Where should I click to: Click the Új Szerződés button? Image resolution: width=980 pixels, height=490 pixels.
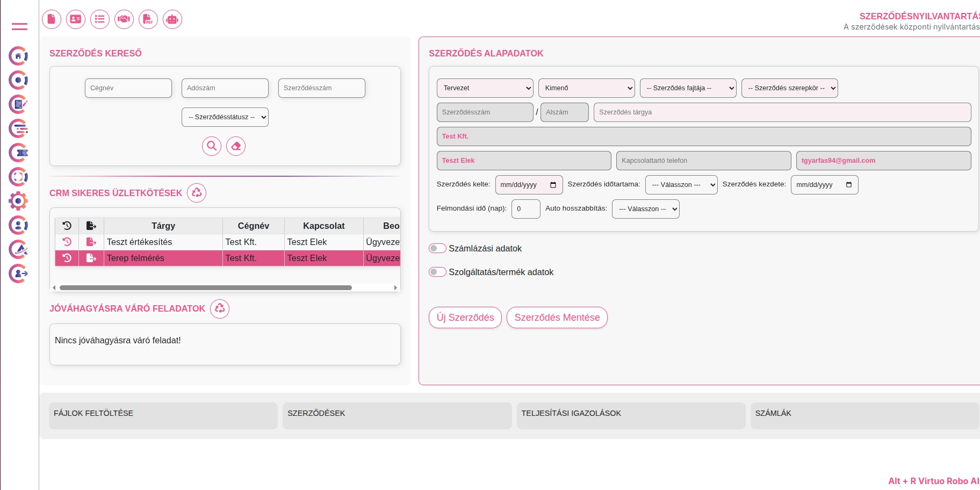465,318
